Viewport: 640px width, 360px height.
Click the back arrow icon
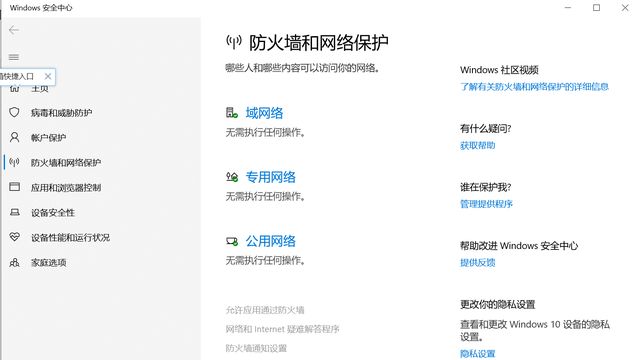click(14, 30)
